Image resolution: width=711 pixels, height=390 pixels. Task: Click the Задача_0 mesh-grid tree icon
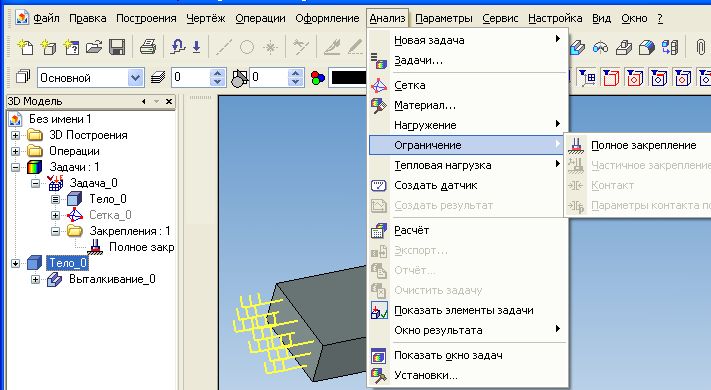tap(55, 183)
